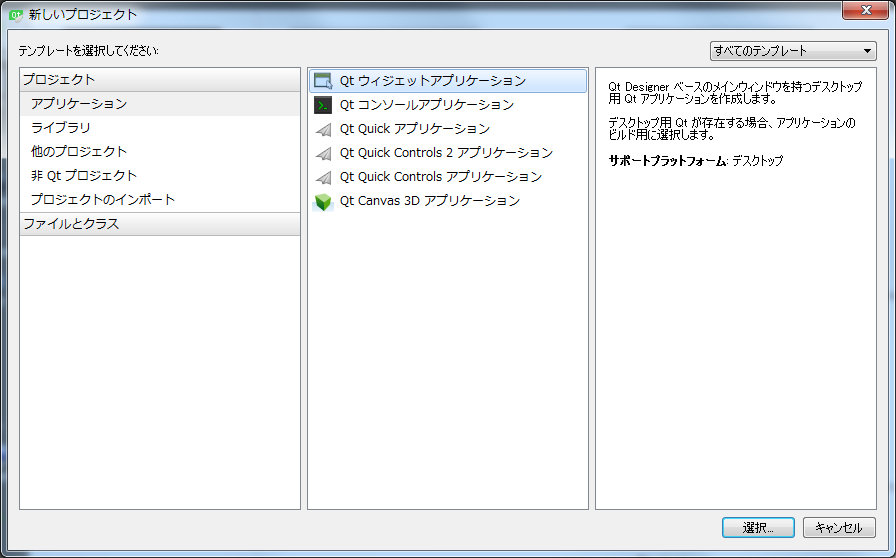The image size is (896, 558).
Task: Click the icon beside Qt Quick Controls 2 アプリケーション
Action: tap(323, 154)
